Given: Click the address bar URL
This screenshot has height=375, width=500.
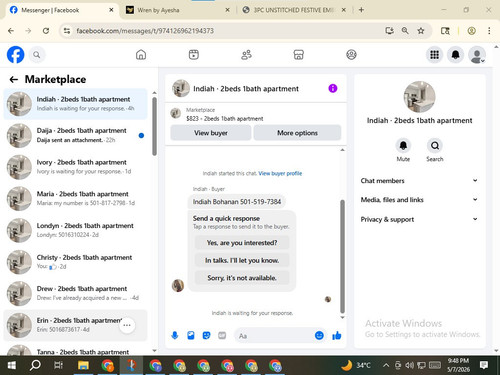Looking at the screenshot, I should (x=145, y=31).
